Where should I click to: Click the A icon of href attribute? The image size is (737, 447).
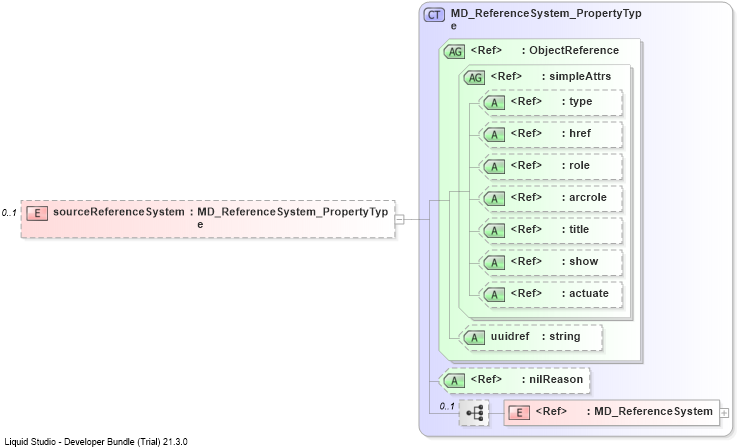coord(494,134)
